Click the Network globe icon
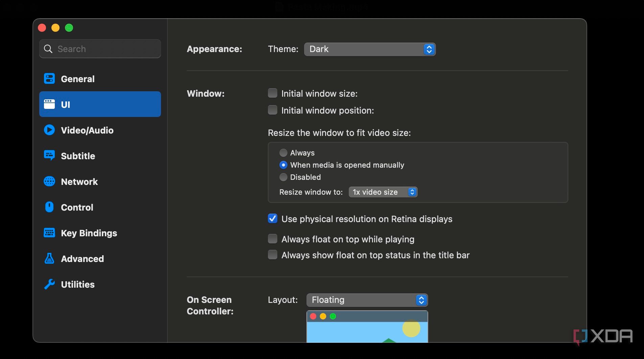This screenshot has width=644, height=359. click(x=49, y=181)
